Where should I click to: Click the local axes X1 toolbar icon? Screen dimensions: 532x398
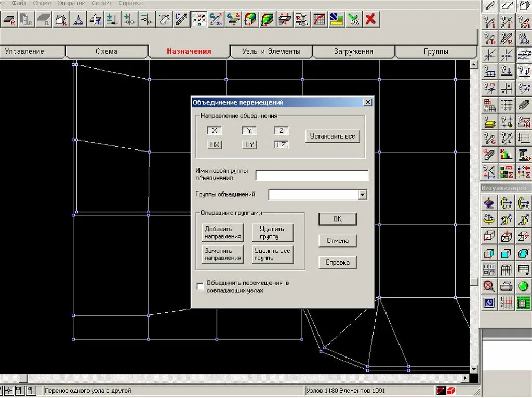[x=216, y=20]
